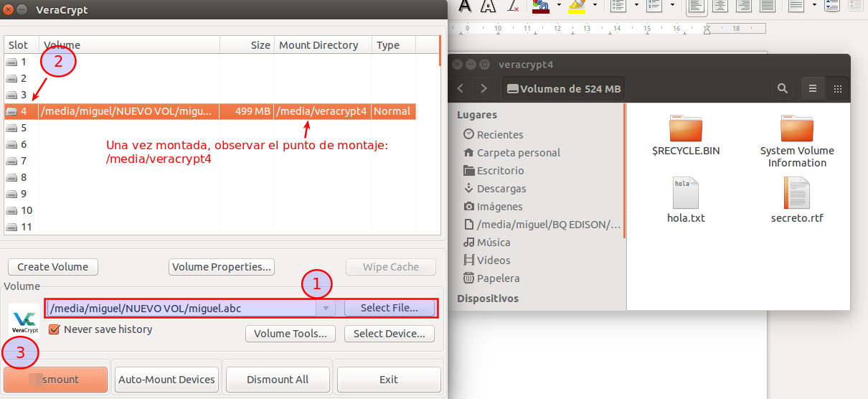Viewport: 868px width, 399px height.
Task: Select the secreto.rtf file
Action: click(797, 200)
